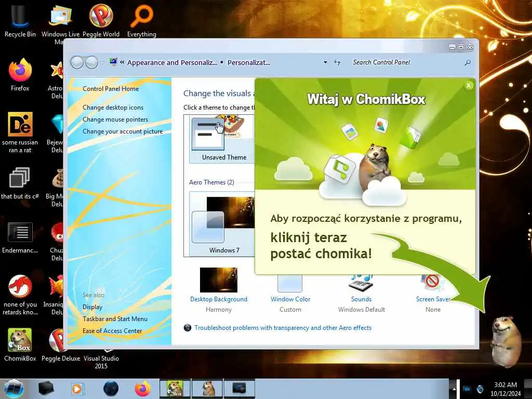Open Window Color settings
Screen dimensions: 532x399
click(x=290, y=293)
